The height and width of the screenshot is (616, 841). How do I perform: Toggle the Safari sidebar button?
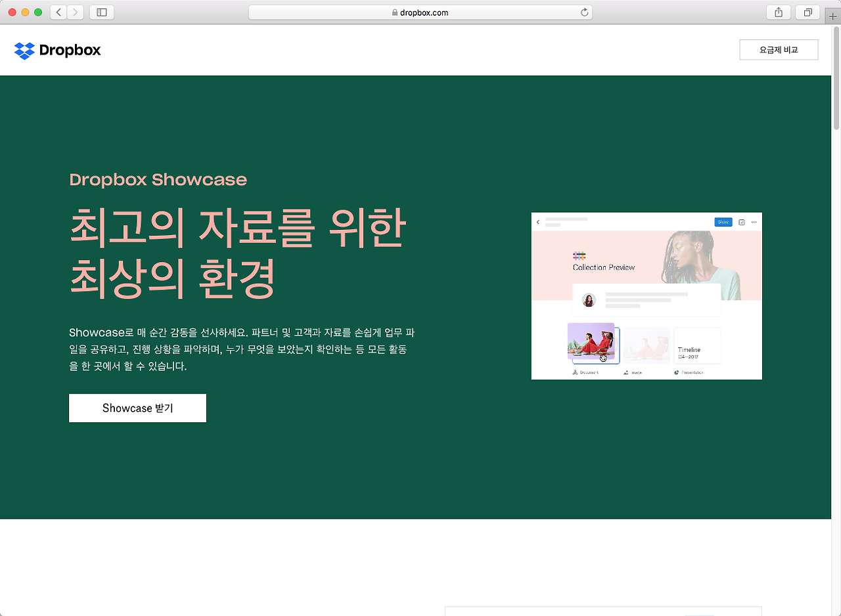click(x=102, y=12)
